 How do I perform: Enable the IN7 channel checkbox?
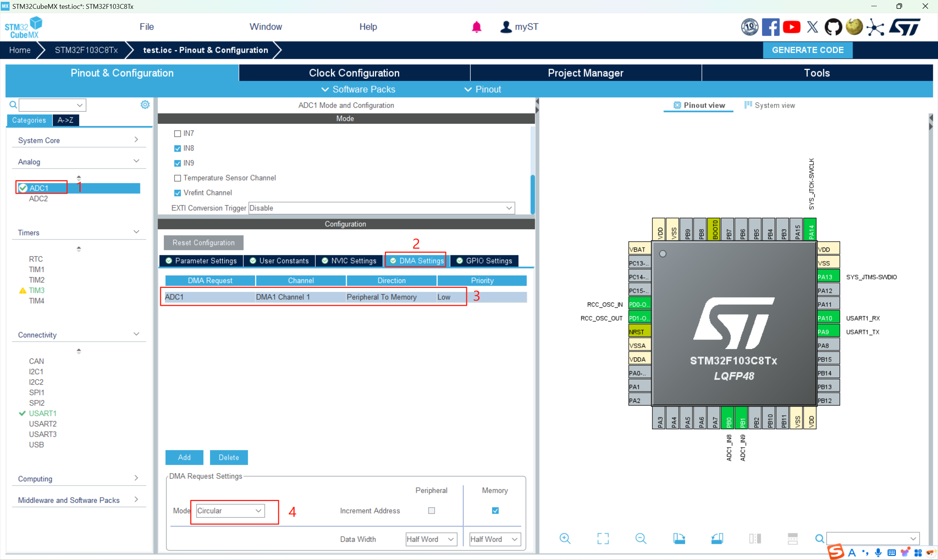click(x=177, y=134)
